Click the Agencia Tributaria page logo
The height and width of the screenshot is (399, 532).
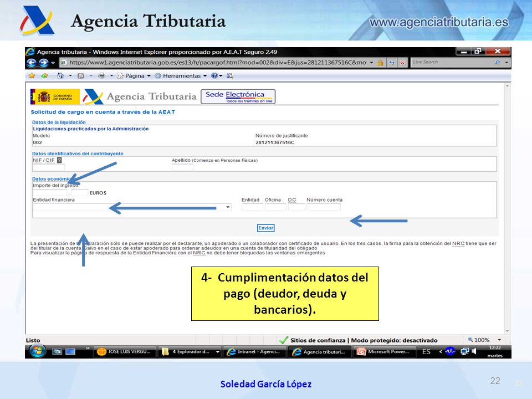pos(140,96)
